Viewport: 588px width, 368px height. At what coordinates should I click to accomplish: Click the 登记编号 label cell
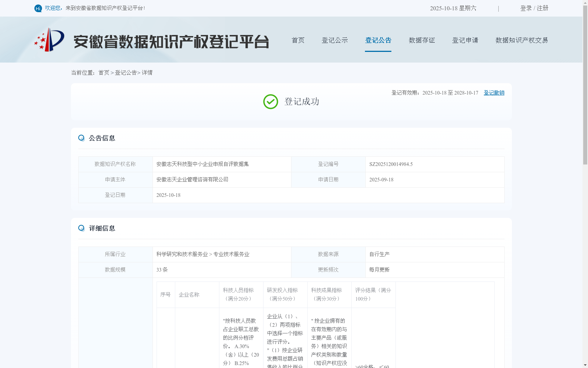(328, 164)
